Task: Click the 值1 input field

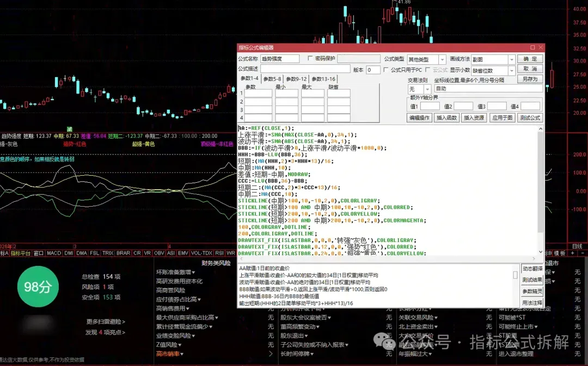Action: coord(430,107)
